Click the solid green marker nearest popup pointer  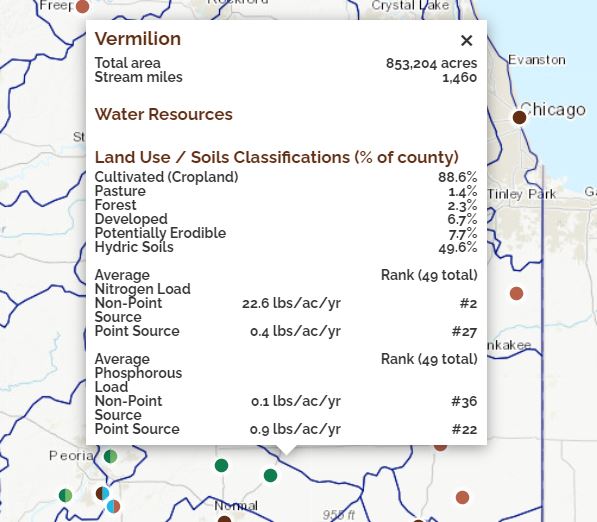(x=270, y=475)
